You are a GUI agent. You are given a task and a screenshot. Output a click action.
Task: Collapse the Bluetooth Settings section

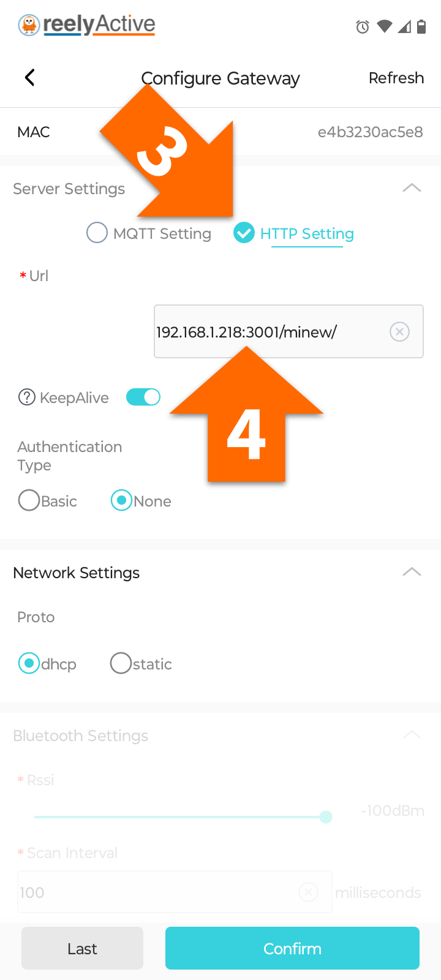coord(412,734)
